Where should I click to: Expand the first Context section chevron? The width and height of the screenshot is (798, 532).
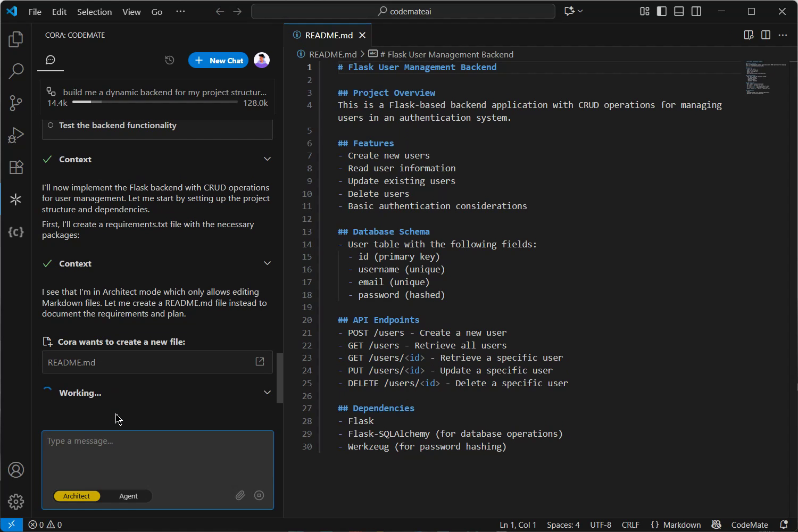pyautogui.click(x=267, y=159)
